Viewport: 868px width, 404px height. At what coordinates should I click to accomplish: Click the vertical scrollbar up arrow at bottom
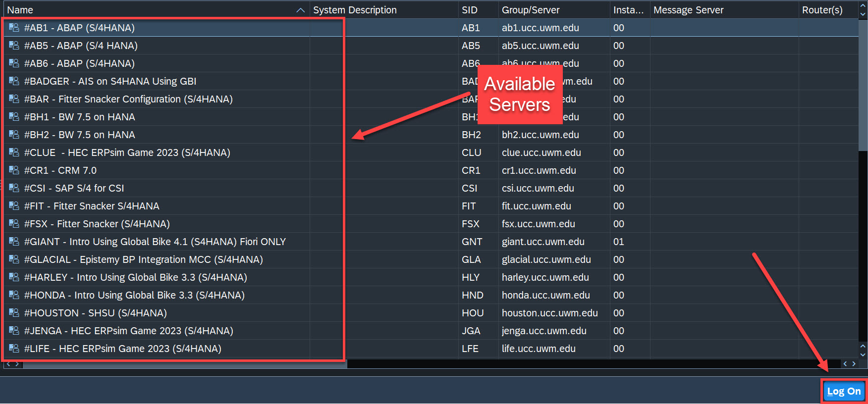[x=863, y=347]
